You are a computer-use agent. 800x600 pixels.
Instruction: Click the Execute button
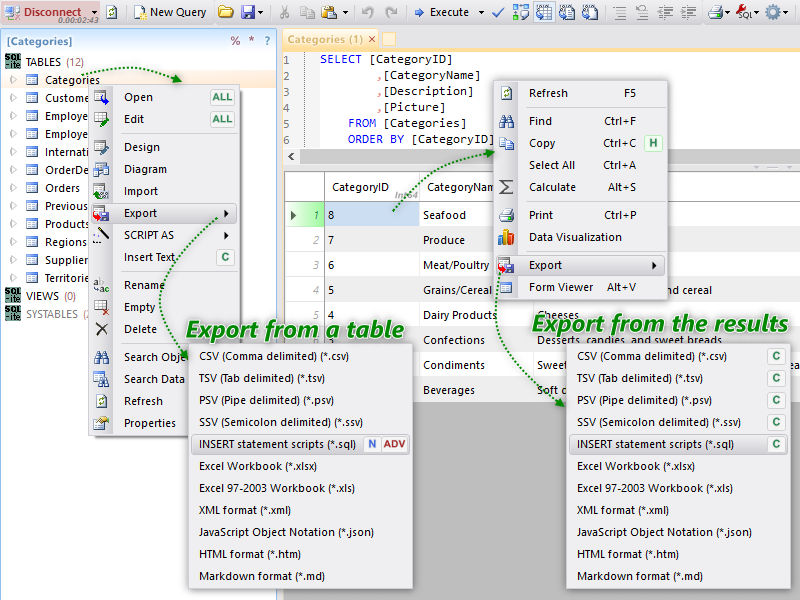coord(442,12)
